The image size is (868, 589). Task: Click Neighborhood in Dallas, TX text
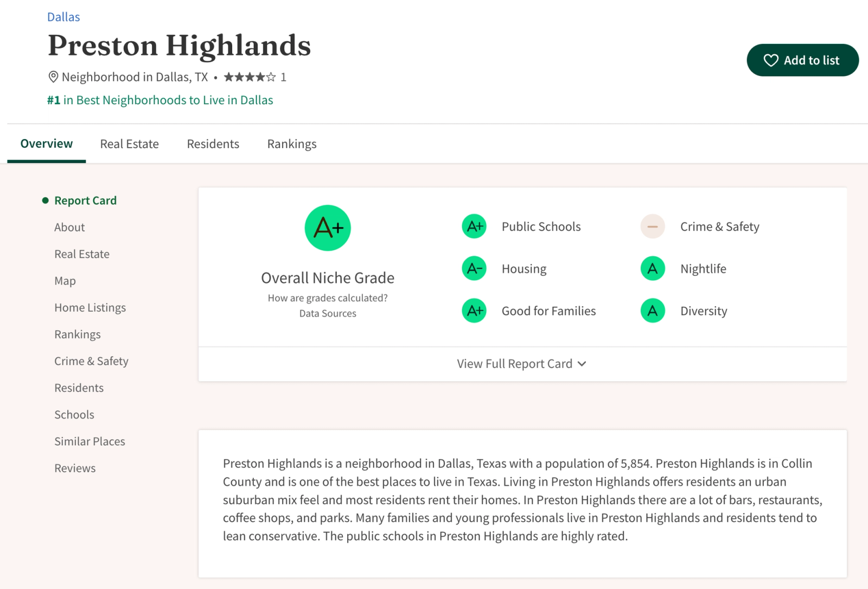(135, 77)
